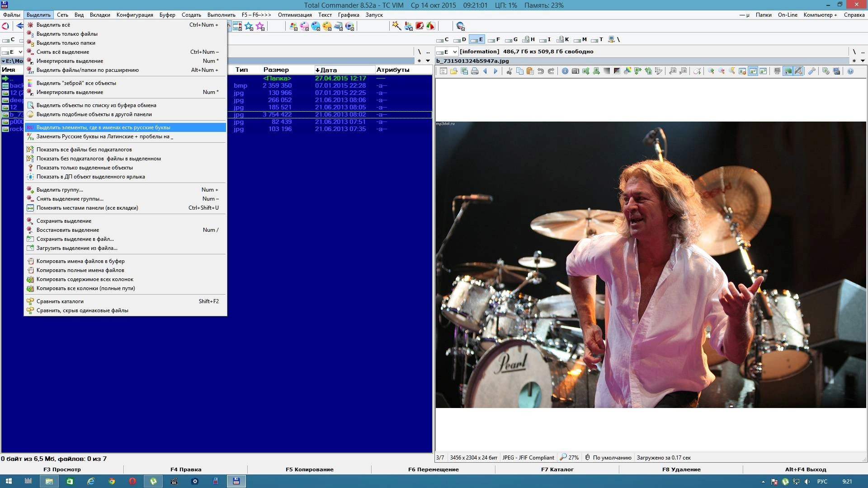Click the wrench settings icon in viewer
868x488 pixels.
coord(812,71)
